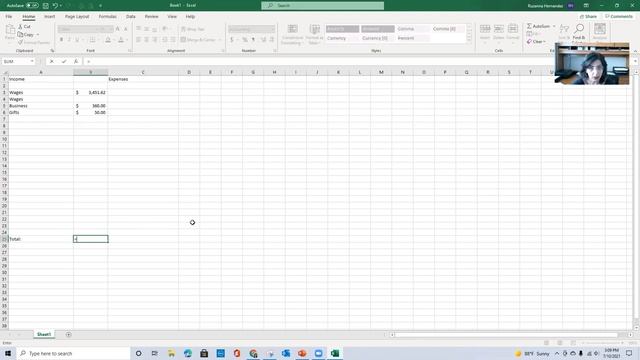Viewport: 640px width, 360px height.
Task: Click the Increase Font Size icon
Action: pos(118,29)
